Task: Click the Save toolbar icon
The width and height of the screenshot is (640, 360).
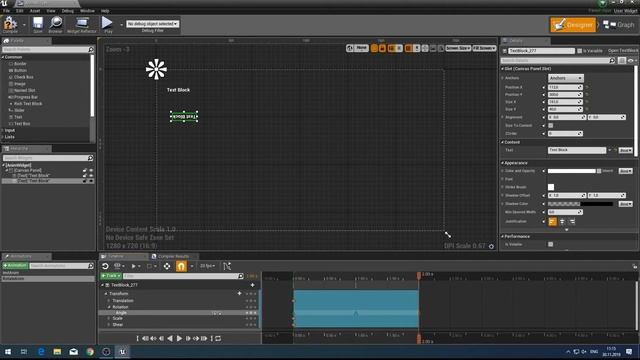Action: [38, 24]
